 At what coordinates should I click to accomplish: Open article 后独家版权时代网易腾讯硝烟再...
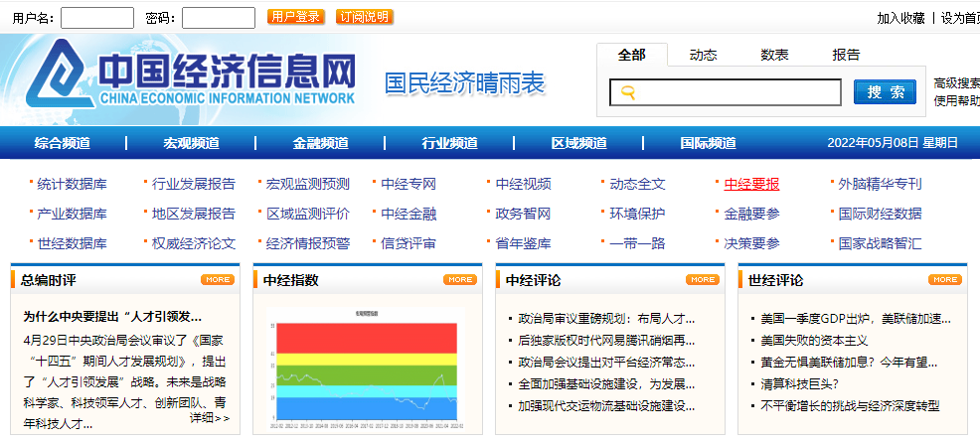click(x=606, y=341)
